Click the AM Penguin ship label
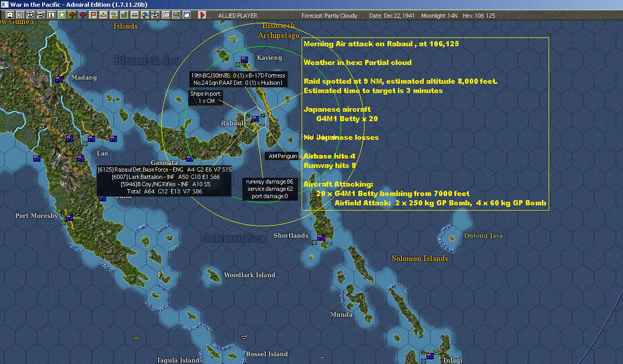 [282, 156]
